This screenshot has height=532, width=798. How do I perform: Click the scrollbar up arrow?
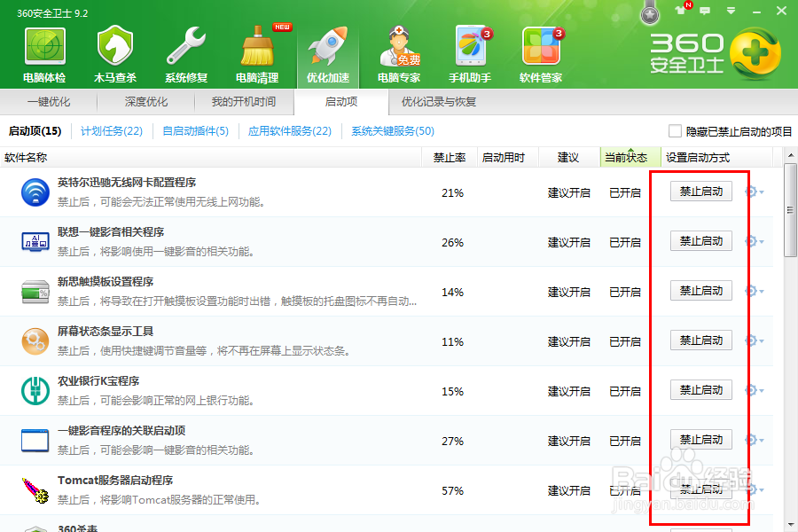click(x=790, y=155)
